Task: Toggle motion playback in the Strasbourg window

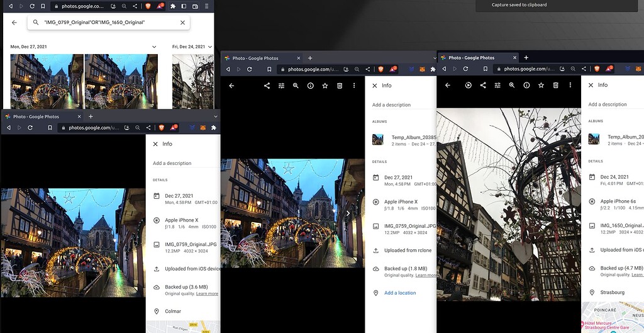Action: [468, 85]
